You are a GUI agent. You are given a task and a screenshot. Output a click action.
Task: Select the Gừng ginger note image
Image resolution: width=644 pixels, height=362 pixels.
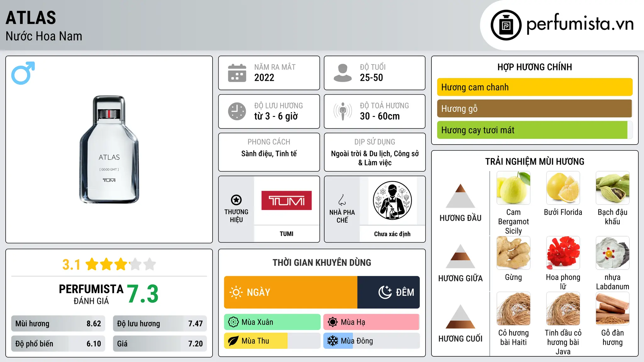[x=514, y=253]
